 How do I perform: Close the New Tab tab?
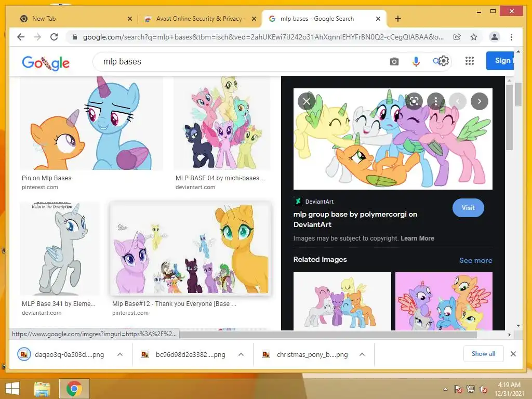[129, 19]
